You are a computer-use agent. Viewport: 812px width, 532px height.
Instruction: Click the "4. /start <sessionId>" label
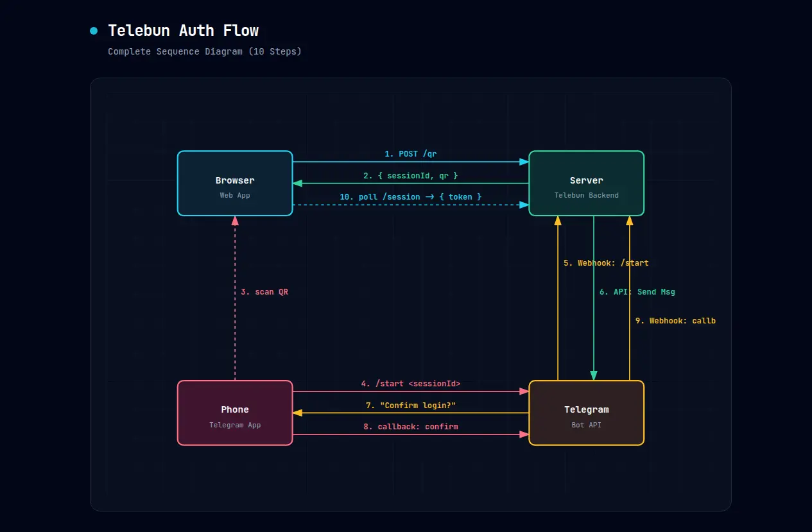click(411, 384)
